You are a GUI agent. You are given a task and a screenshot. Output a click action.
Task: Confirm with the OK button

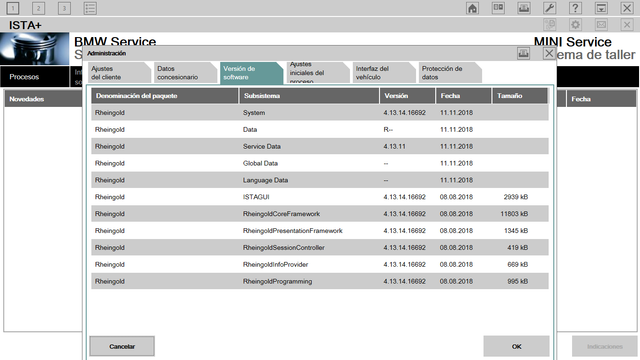pos(516,346)
